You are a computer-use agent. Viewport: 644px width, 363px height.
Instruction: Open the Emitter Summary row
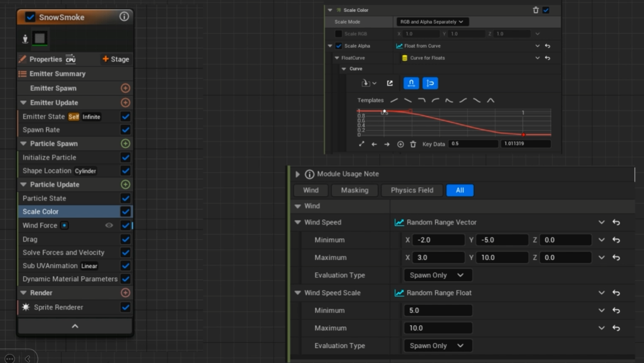(75, 73)
